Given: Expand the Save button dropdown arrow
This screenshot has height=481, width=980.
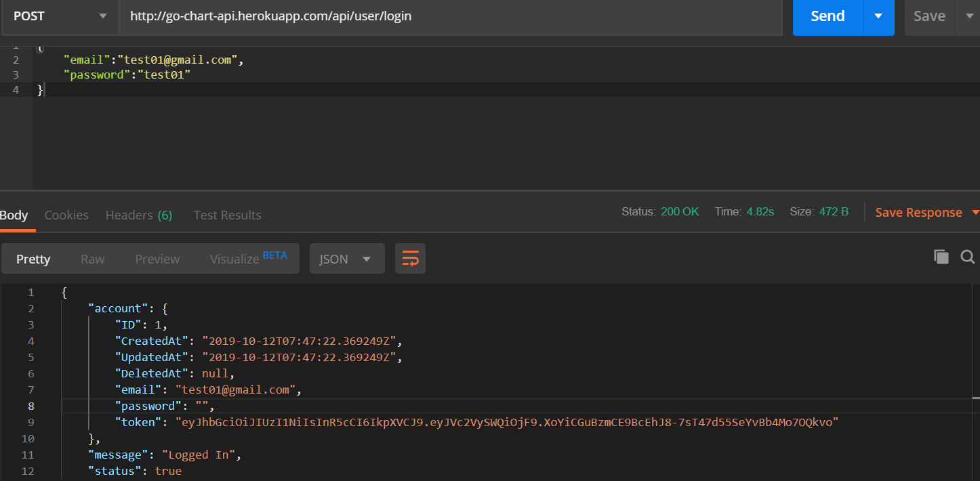Looking at the screenshot, I should pyautogui.click(x=968, y=16).
